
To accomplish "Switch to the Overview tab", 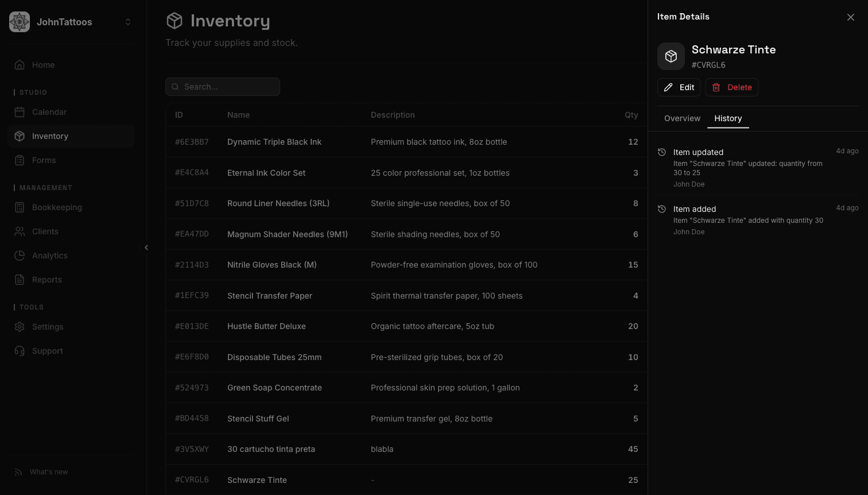I will (x=682, y=118).
